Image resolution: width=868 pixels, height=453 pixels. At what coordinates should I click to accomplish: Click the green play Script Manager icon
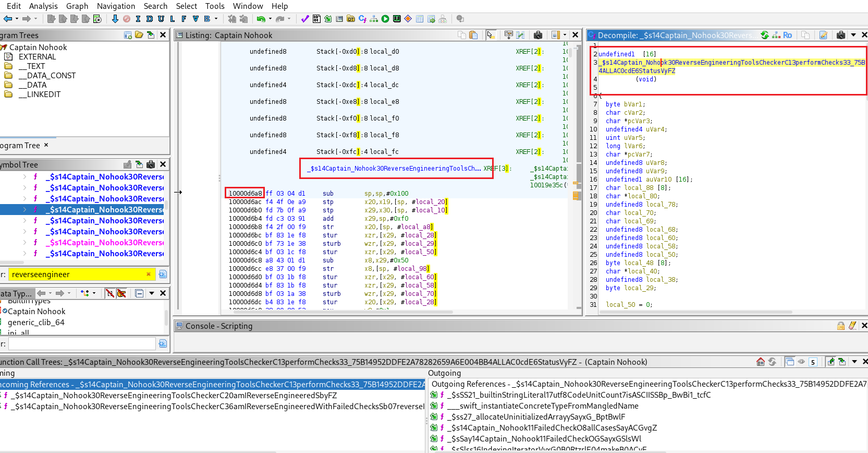pyautogui.click(x=385, y=19)
